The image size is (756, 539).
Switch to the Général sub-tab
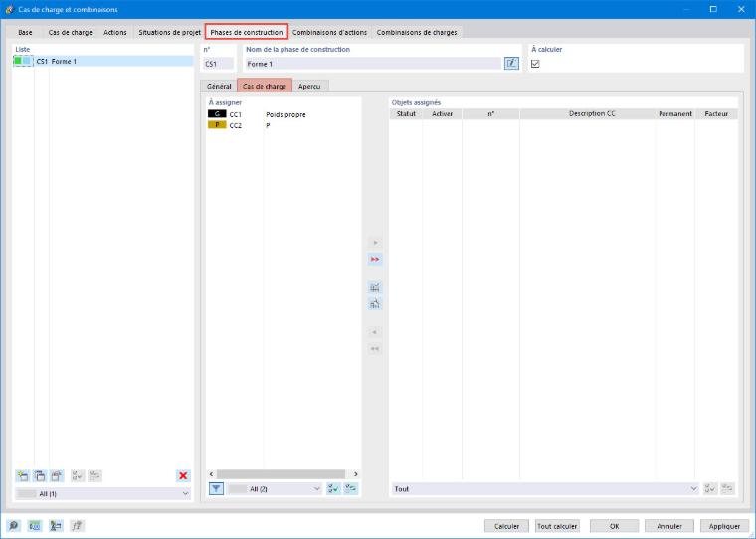[x=219, y=86]
